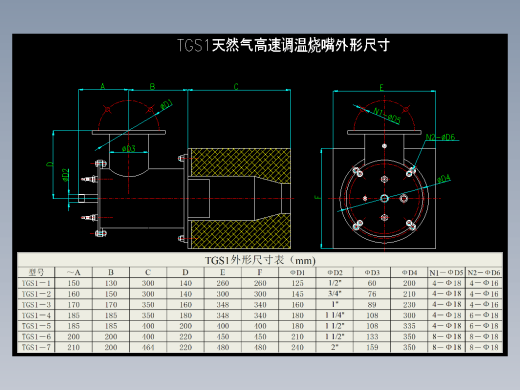This screenshot has width=520, height=390.
Task: Click the 1/2" ΦD2 value for TGS1-1
Action: 335,283
